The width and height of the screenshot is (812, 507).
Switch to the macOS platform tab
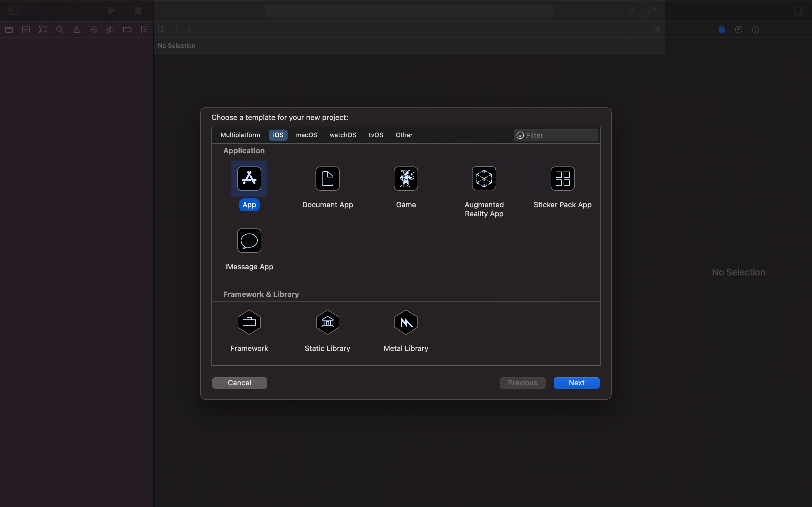(306, 135)
